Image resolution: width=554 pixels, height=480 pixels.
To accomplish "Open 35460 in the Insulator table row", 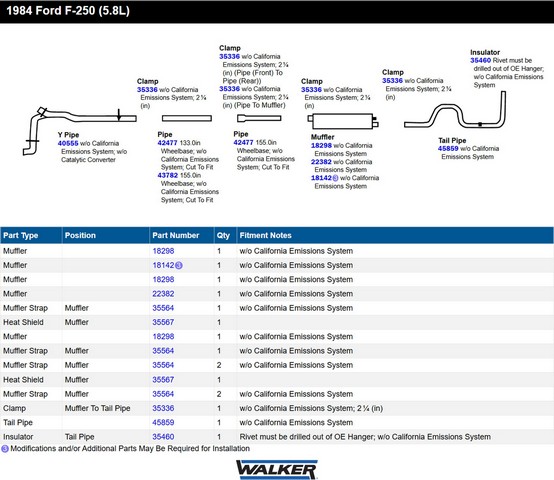I will [163, 437].
